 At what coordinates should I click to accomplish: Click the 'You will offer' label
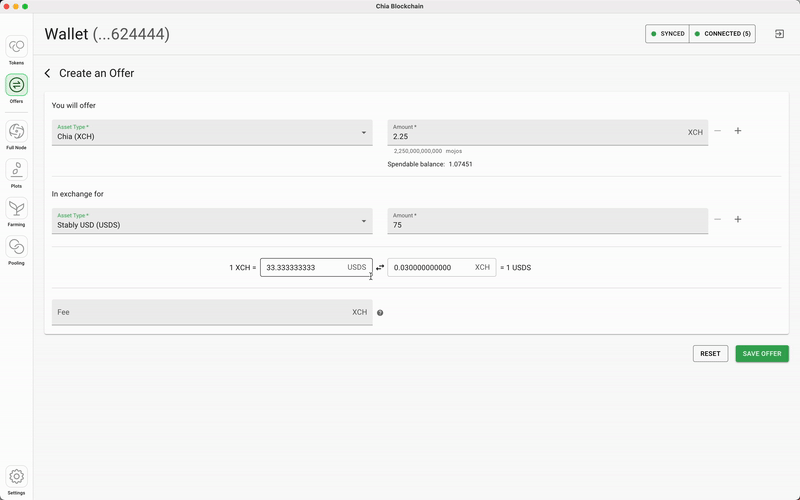coord(74,106)
